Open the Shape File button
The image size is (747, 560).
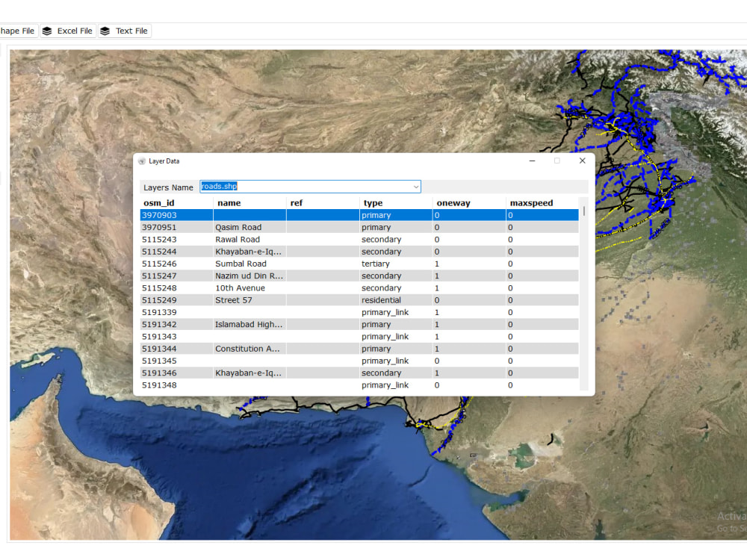[x=18, y=31]
